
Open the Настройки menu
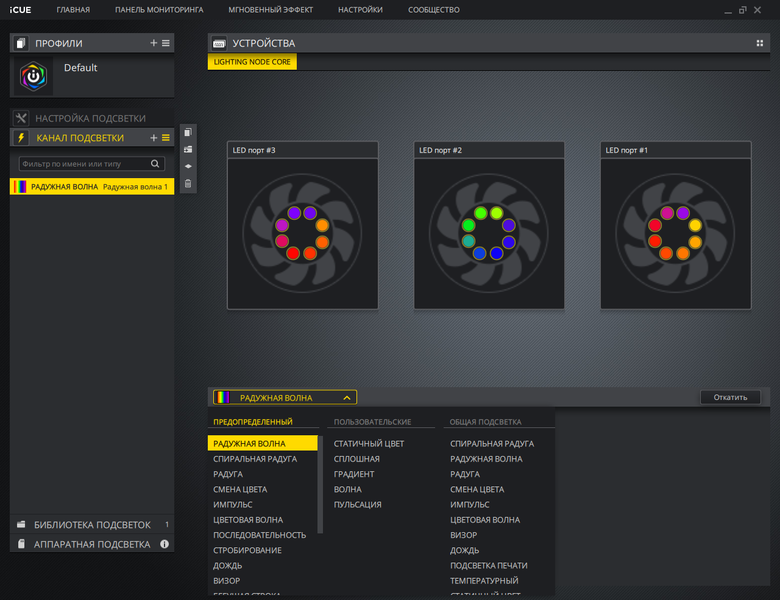(361, 10)
